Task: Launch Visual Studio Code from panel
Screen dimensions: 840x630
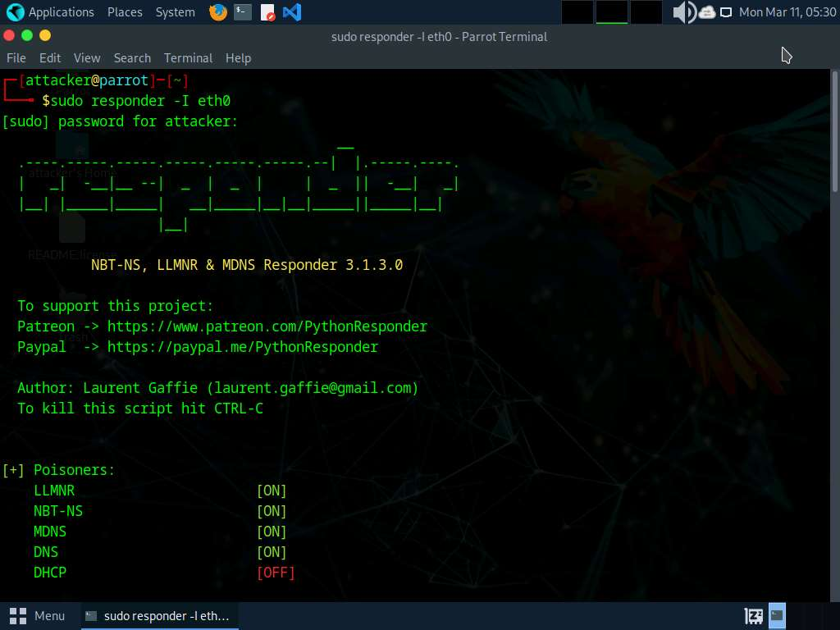Action: pyautogui.click(x=291, y=12)
